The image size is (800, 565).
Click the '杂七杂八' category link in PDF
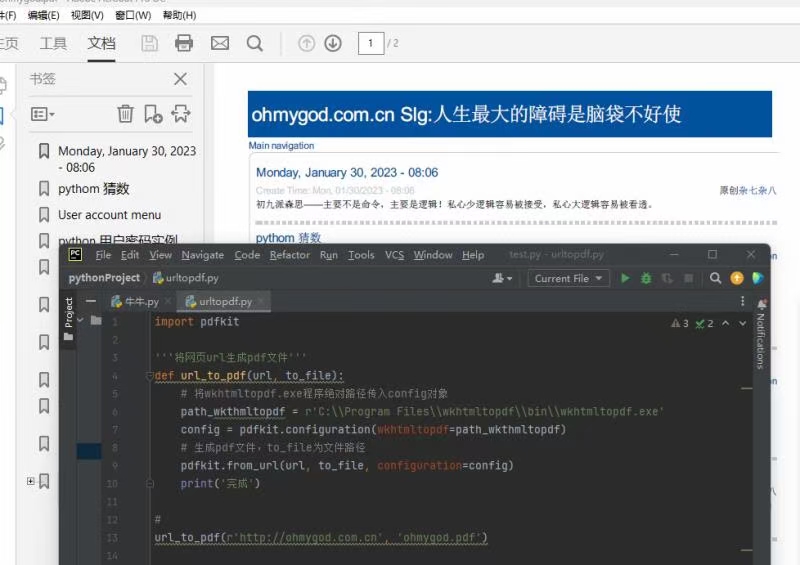(758, 190)
